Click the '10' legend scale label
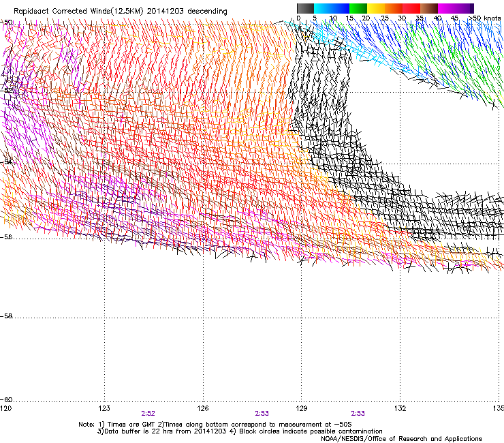 (x=333, y=18)
